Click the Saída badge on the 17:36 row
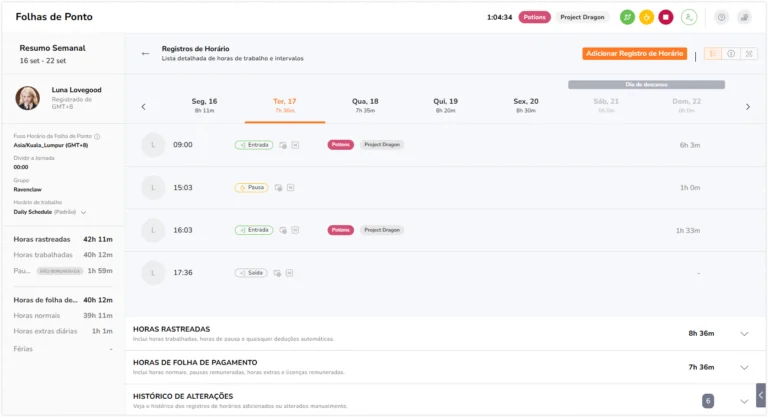The image size is (768, 417). coord(251,273)
